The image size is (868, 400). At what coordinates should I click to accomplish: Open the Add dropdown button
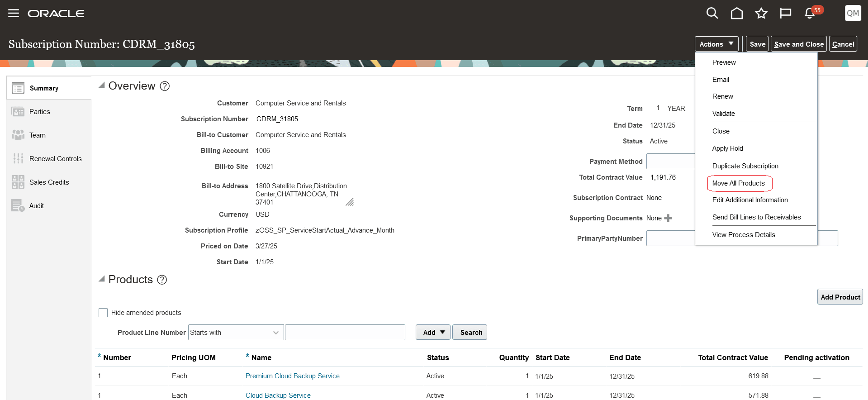(433, 333)
